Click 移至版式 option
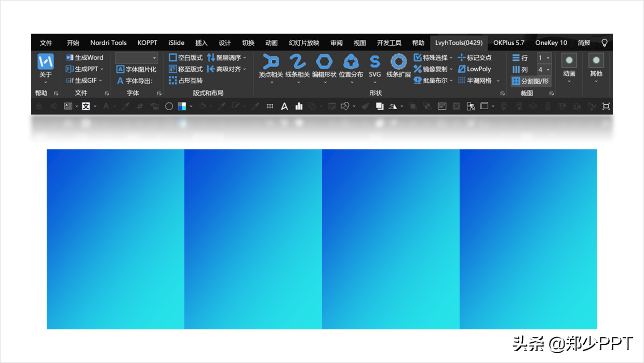This screenshot has height=363, width=644. tap(186, 69)
